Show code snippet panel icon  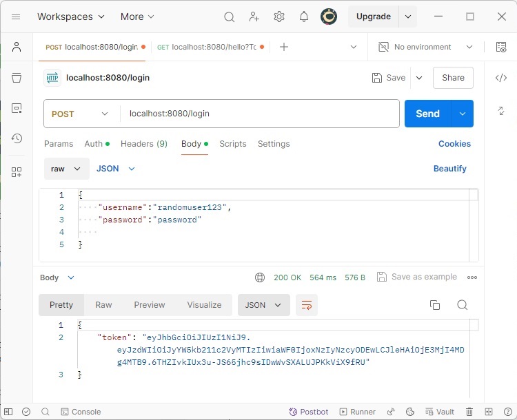pyautogui.click(x=501, y=78)
